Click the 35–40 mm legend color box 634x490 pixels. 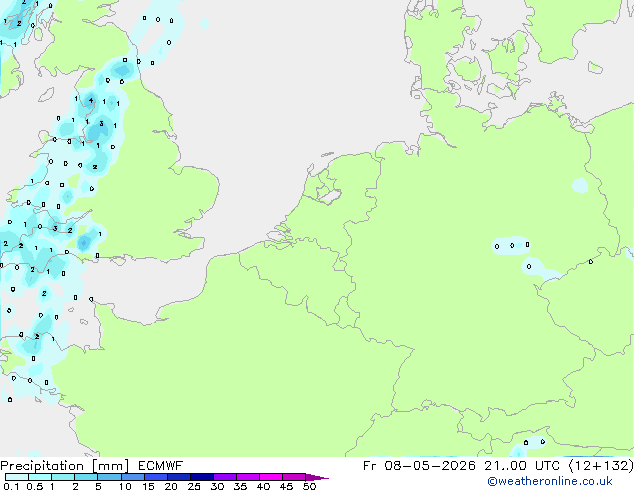tap(248, 477)
